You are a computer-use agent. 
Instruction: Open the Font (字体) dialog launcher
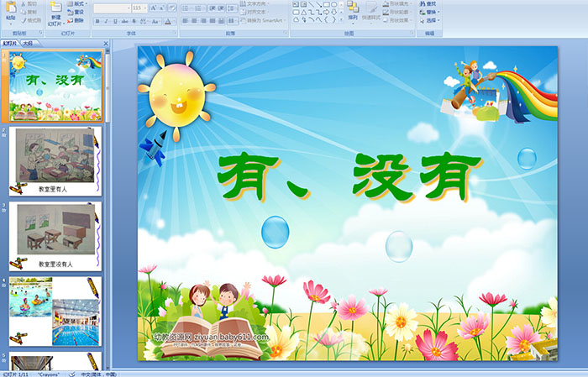point(175,34)
